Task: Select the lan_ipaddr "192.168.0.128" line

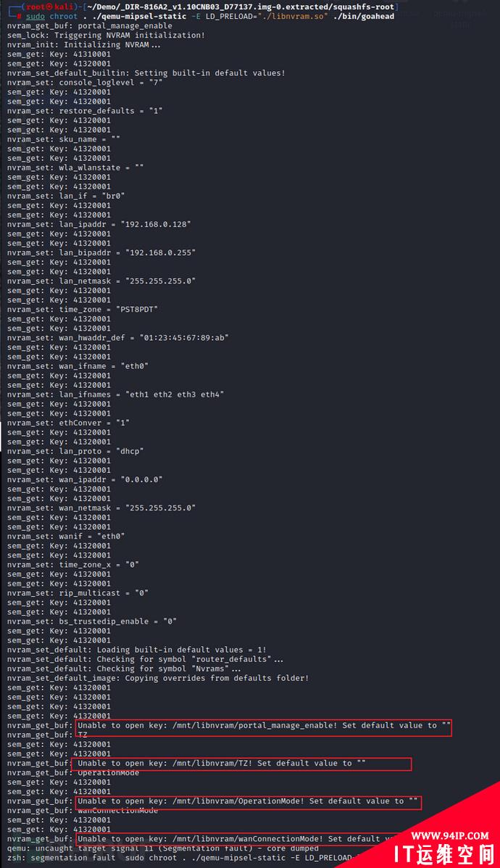Action: coord(99,224)
